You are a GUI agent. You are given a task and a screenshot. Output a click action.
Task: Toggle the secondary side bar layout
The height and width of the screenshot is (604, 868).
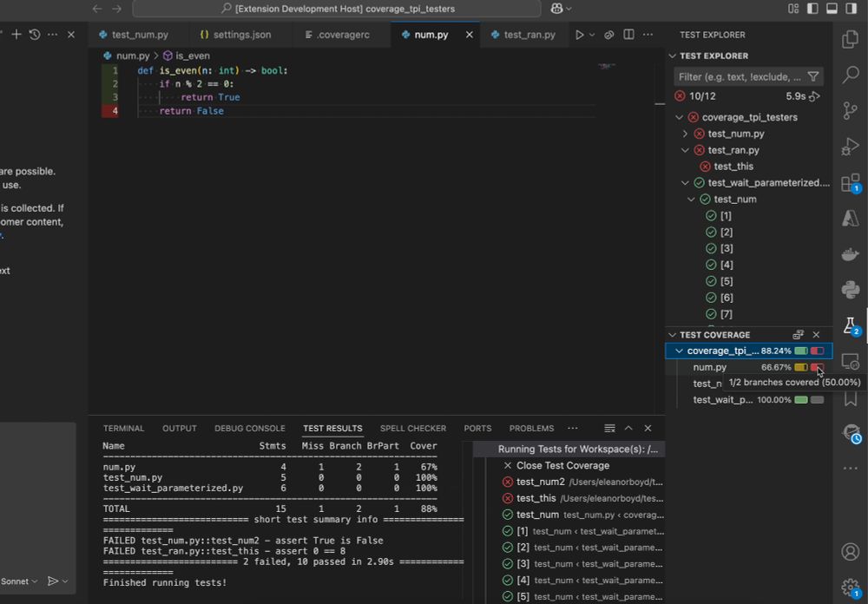(851, 9)
